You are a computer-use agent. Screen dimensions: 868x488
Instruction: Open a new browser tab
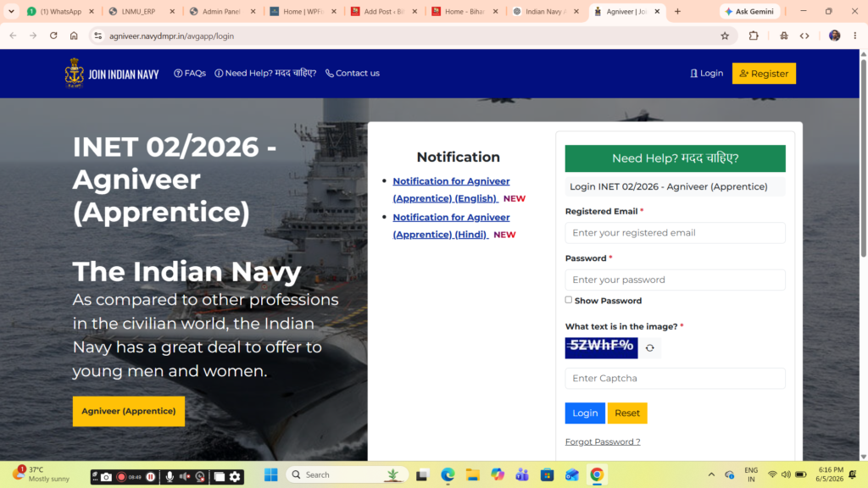coord(677,11)
